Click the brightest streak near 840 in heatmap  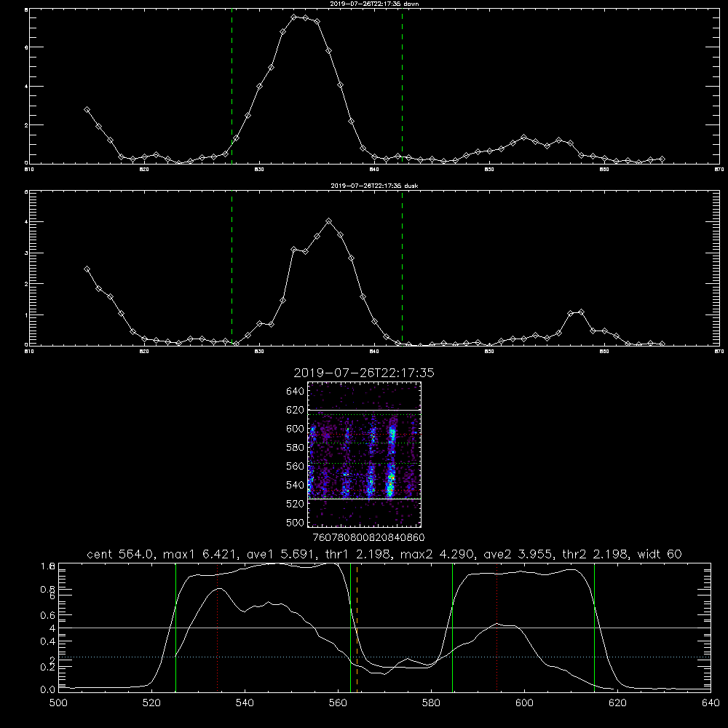click(x=391, y=480)
